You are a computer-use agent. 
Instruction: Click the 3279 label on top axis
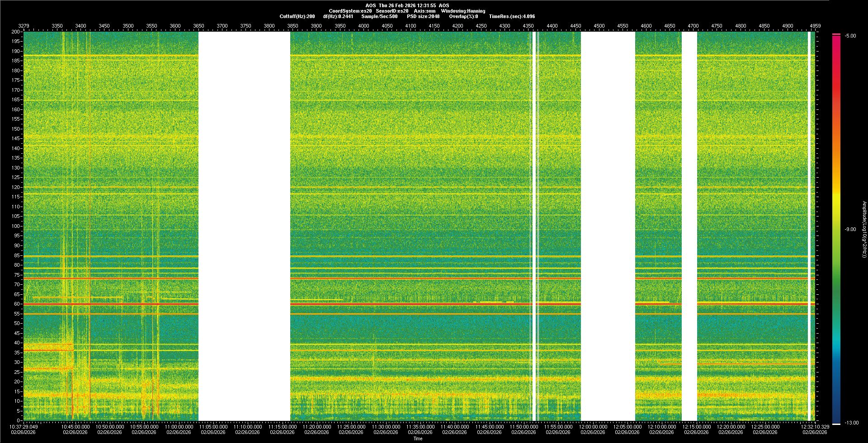(24, 26)
